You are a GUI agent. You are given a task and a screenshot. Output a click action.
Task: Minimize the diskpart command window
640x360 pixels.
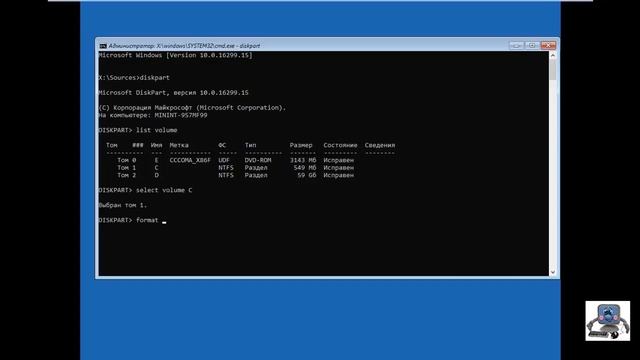[516, 45]
